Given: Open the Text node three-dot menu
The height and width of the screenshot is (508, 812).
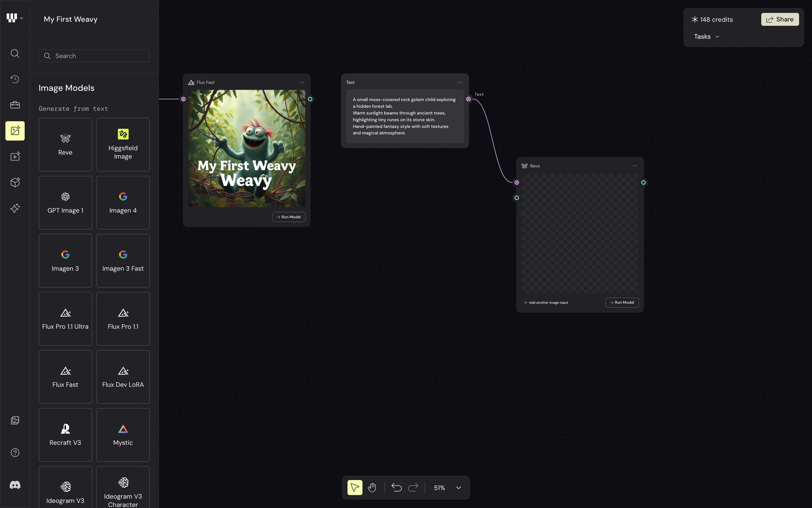Looking at the screenshot, I should 460,83.
